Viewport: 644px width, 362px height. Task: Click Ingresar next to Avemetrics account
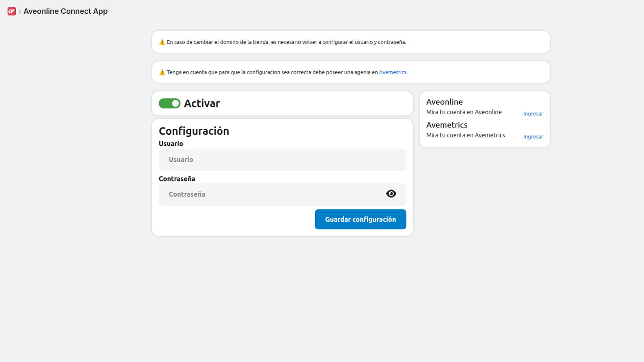pyautogui.click(x=533, y=136)
